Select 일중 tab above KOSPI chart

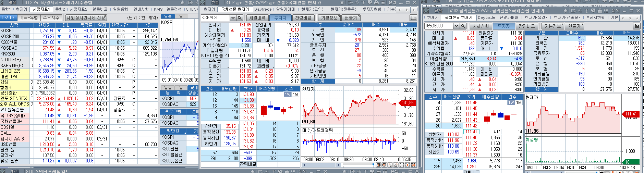click(168, 16)
